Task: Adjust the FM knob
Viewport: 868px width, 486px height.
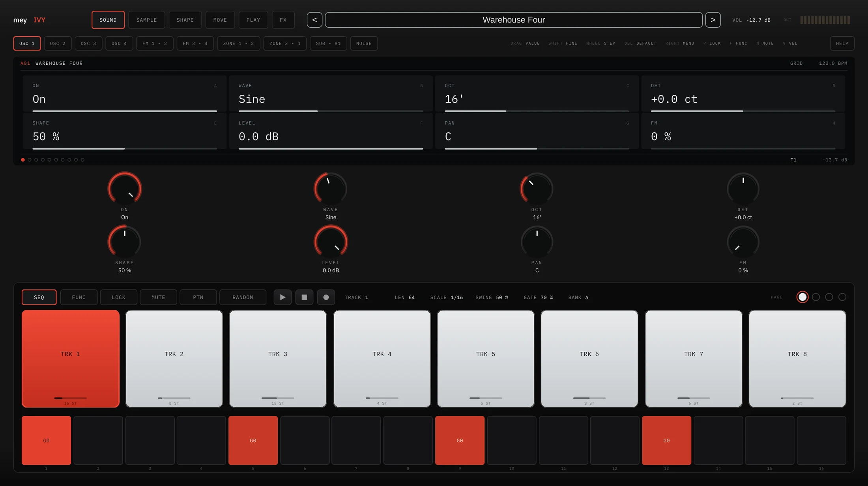Action: coord(743,242)
